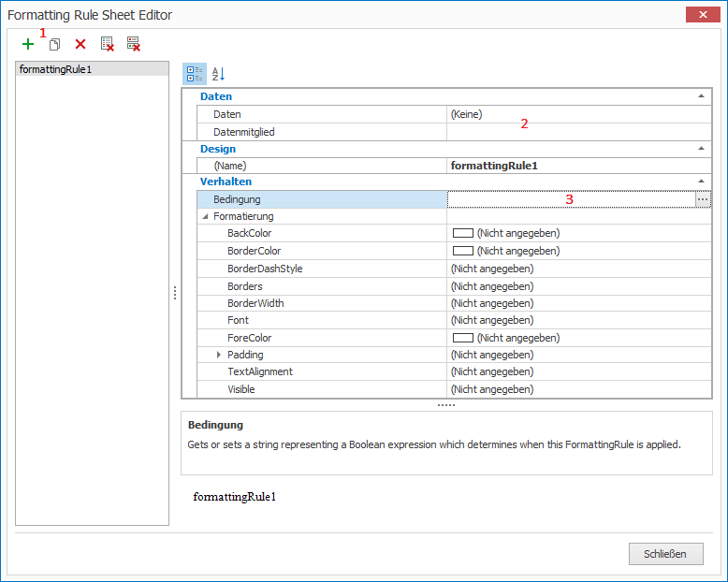
Task: Expand the Padding property node
Action: coord(219,355)
